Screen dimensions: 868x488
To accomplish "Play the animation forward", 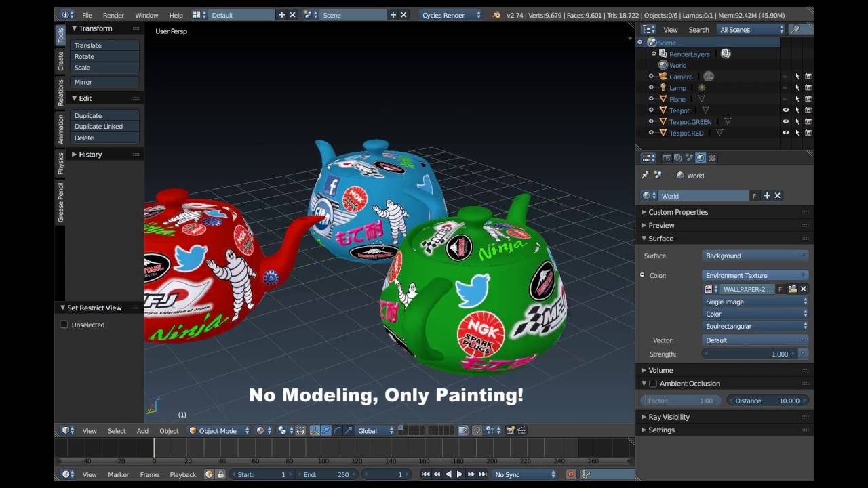I will (459, 474).
